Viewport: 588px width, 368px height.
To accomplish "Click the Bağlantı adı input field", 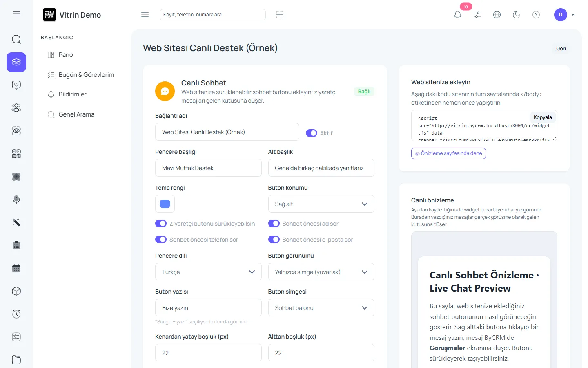I will 227,132.
